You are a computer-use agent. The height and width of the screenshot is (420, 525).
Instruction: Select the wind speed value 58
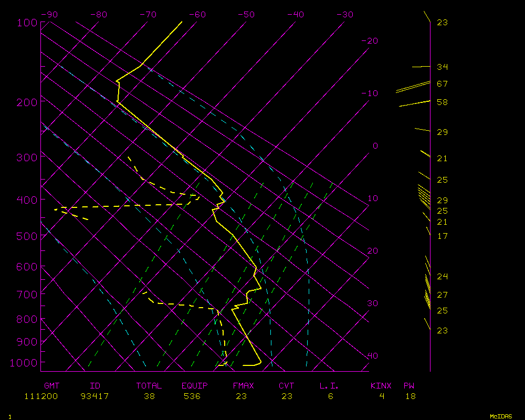click(442, 102)
